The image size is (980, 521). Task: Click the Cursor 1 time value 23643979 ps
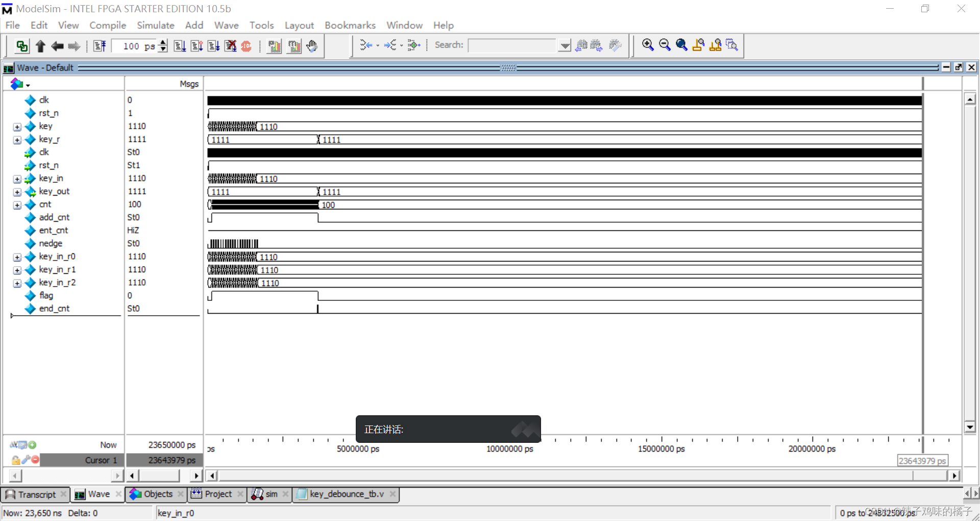click(x=171, y=460)
